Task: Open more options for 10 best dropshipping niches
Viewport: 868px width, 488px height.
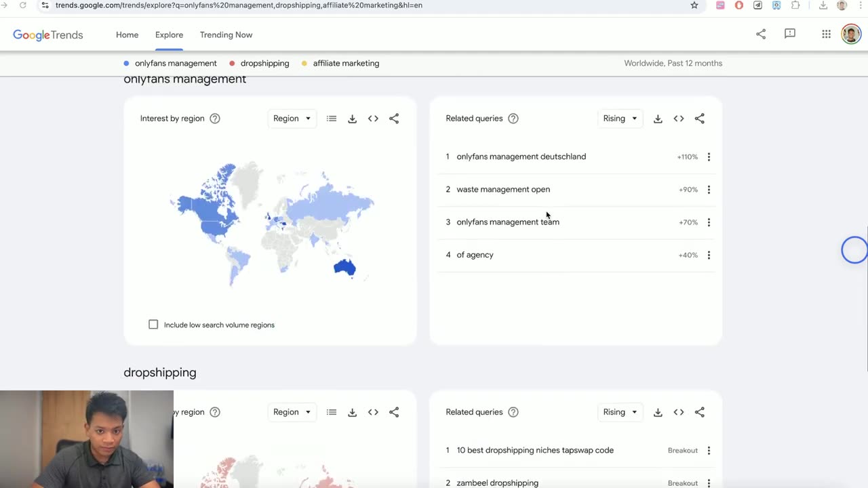Action: pos(709,451)
